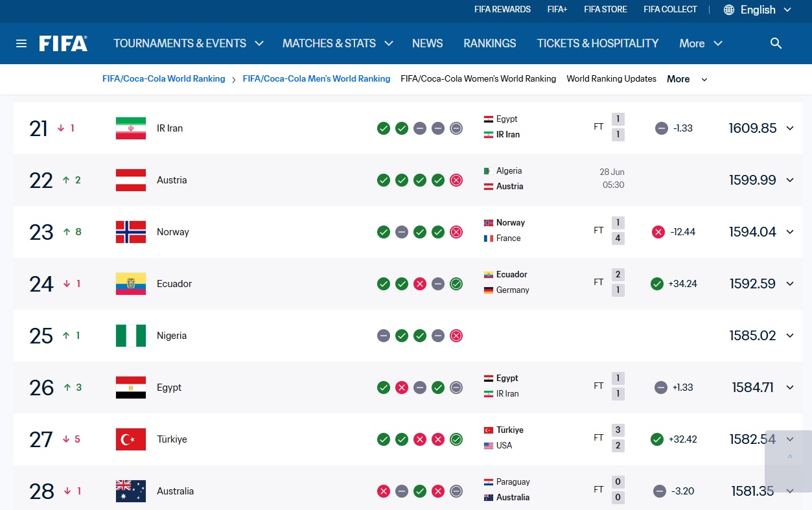Open the Matches & Stats dropdown
Image resolution: width=812 pixels, height=510 pixels.
(338, 43)
